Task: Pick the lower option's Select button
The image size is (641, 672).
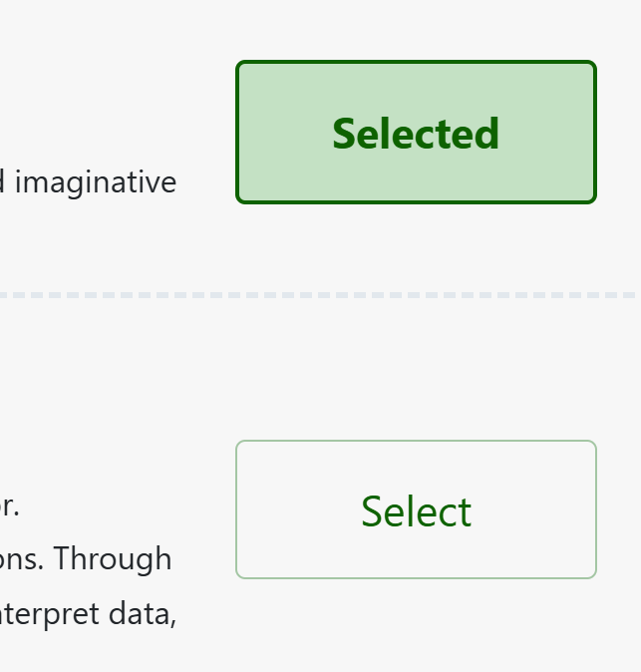Action: pyautogui.click(x=416, y=509)
